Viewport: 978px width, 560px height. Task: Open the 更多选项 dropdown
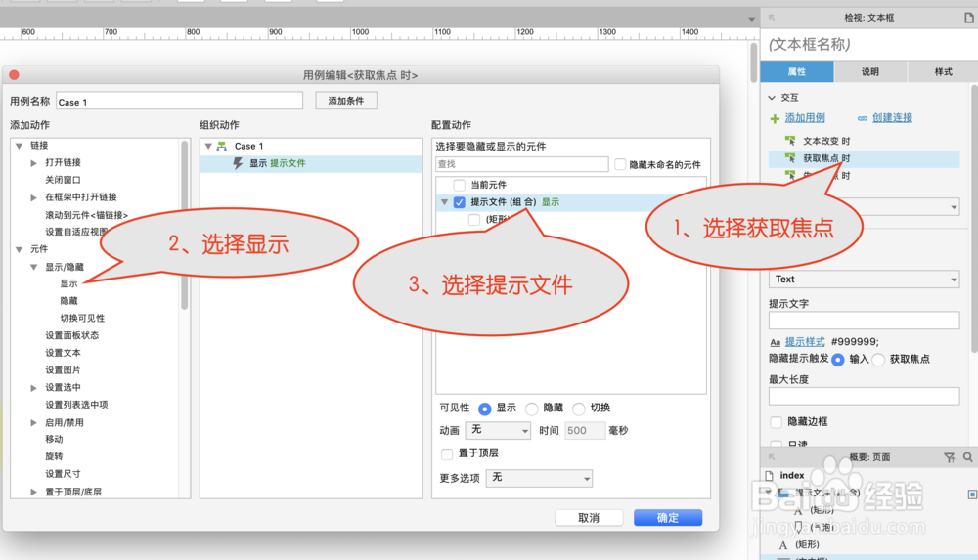[x=539, y=478]
